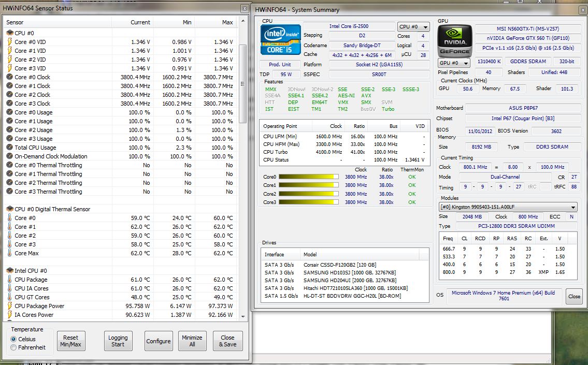Open the Configure button
588x365 pixels.
point(158,341)
